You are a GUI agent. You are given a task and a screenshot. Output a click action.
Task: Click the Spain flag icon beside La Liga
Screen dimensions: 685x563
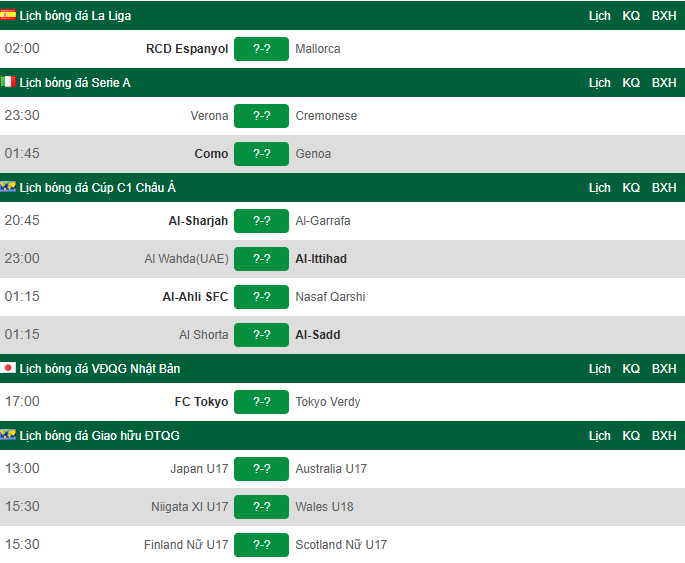(8, 15)
